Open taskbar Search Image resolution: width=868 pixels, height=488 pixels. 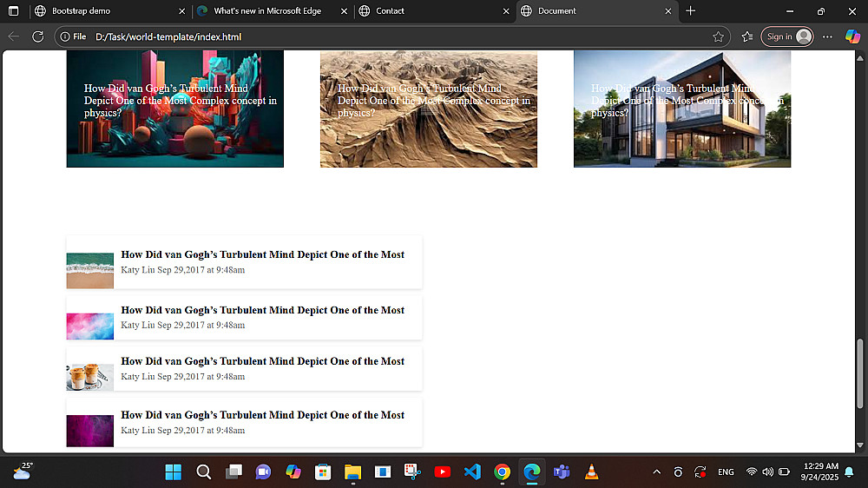(203, 472)
